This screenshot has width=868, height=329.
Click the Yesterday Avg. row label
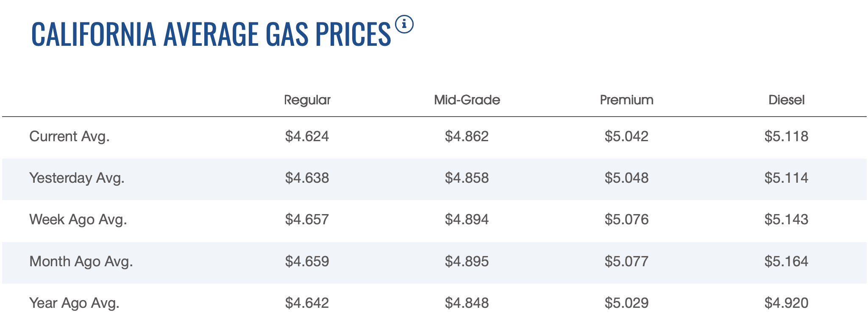pyautogui.click(x=77, y=178)
